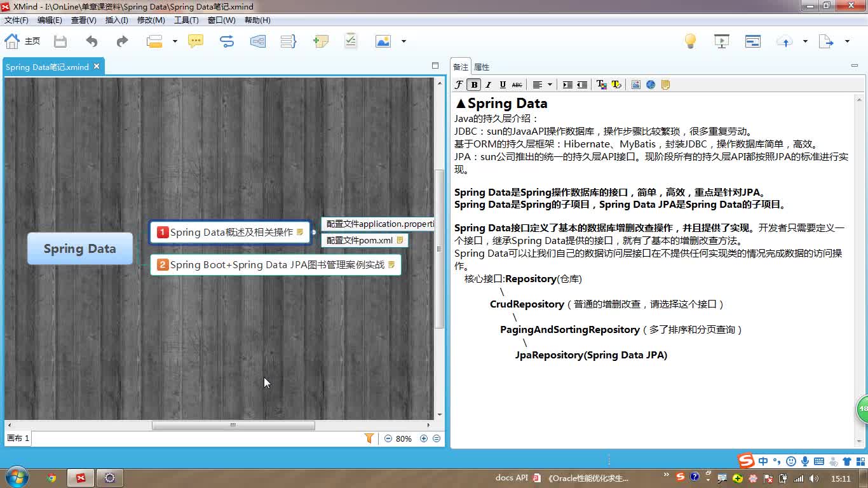Toggle italic formatting in notes

(489, 85)
